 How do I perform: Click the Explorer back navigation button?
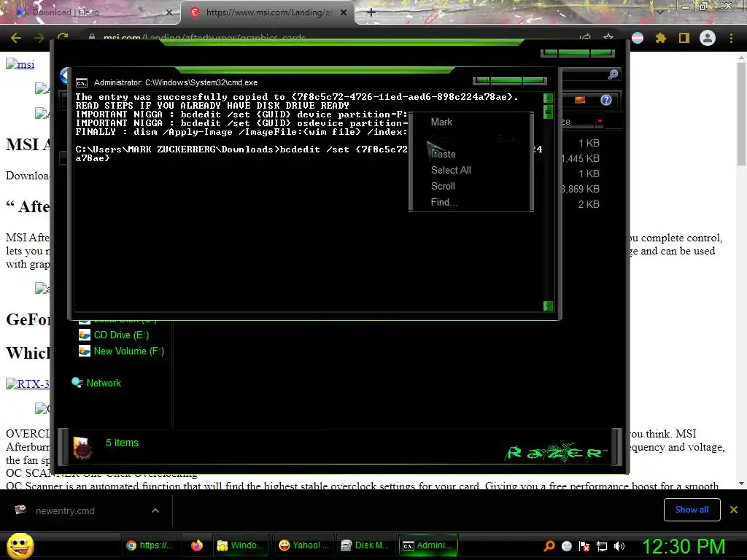(65, 76)
